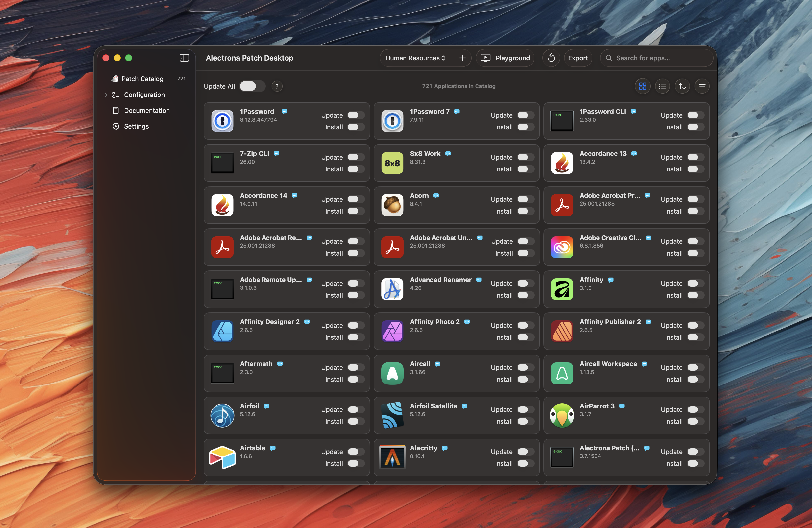
Task: Click the Affinity Publisher 2 app icon
Action: 562,331
